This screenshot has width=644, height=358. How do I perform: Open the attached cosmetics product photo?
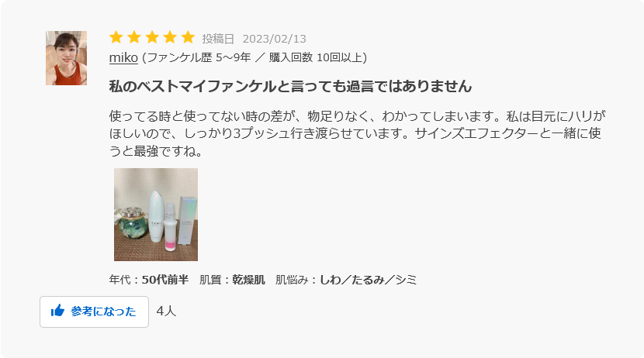point(156,215)
